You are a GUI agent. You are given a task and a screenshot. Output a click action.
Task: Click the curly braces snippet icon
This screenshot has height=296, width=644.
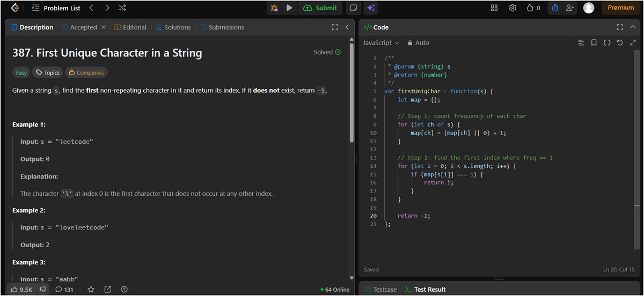click(607, 42)
